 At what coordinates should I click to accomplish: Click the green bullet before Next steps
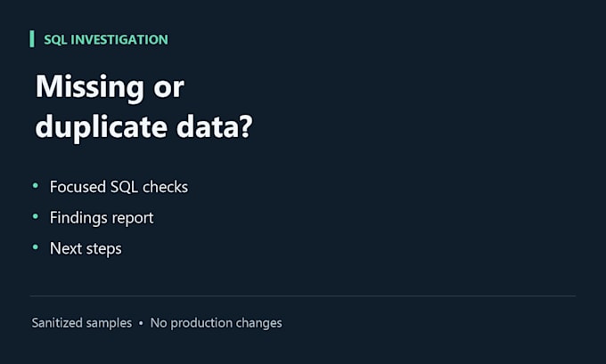(x=36, y=247)
